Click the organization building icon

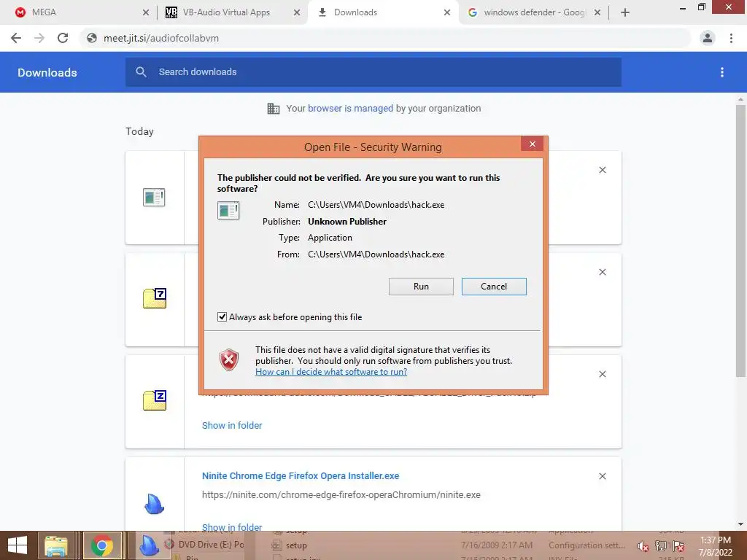[x=274, y=109]
